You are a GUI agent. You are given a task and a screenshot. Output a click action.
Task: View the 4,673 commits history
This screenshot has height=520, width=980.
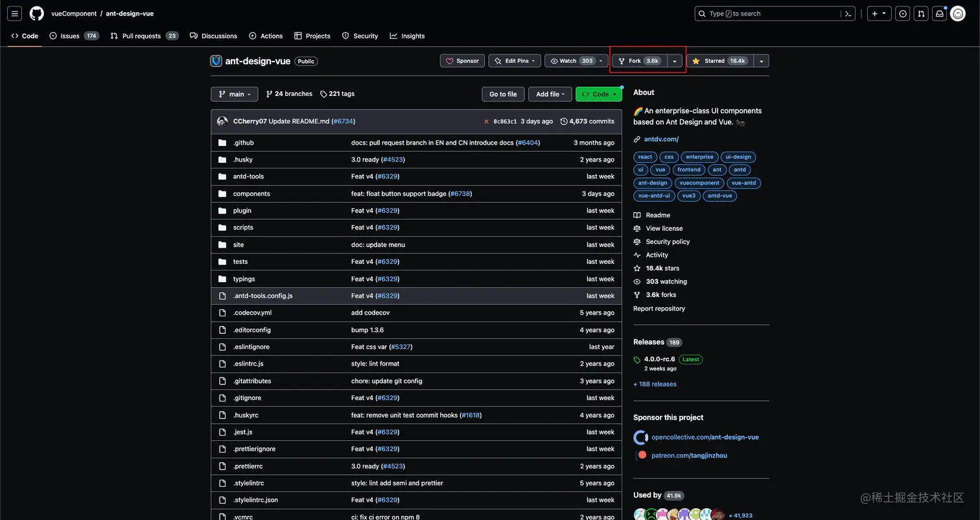[x=587, y=121]
